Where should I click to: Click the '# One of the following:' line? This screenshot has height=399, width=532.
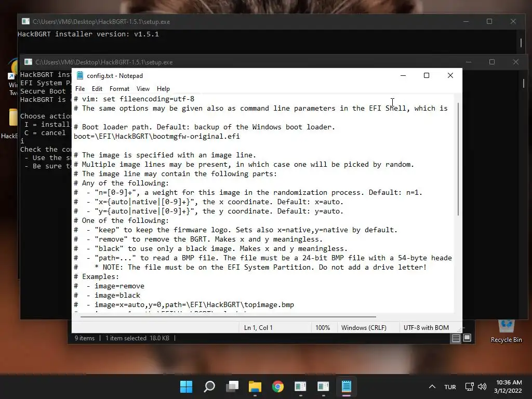(121, 220)
